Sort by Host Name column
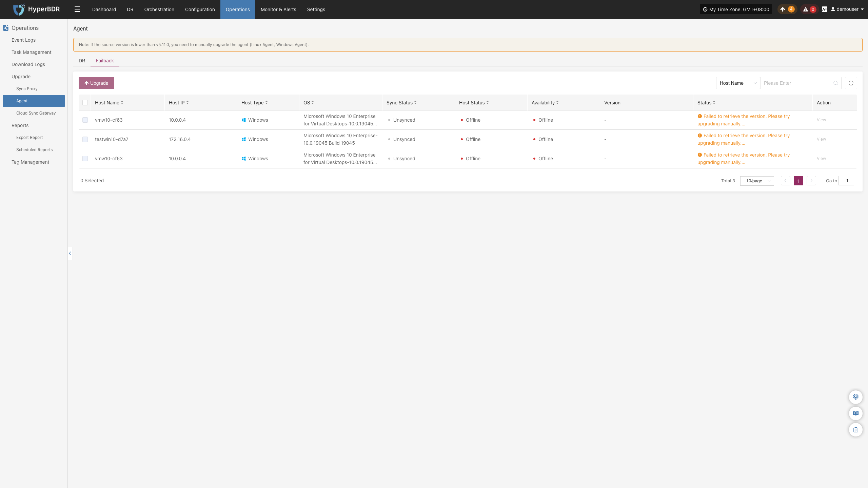The height and width of the screenshot is (488, 868). click(x=122, y=103)
